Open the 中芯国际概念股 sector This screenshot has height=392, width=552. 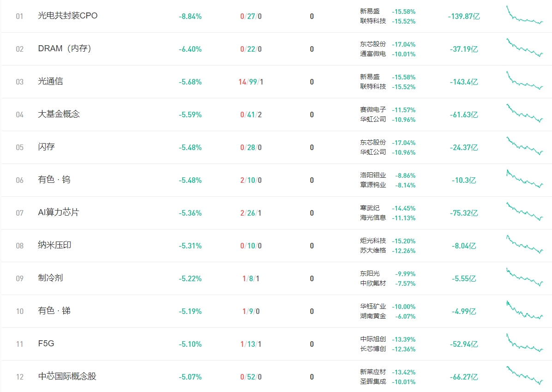(67, 376)
